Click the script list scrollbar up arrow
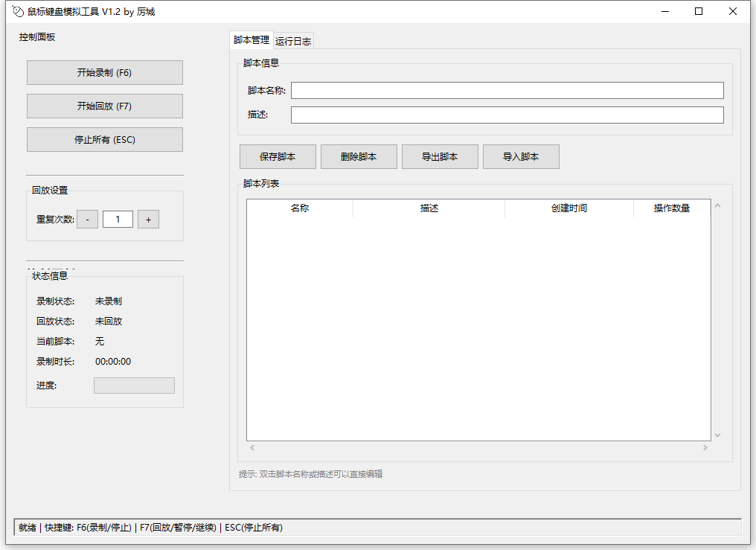 (717, 205)
